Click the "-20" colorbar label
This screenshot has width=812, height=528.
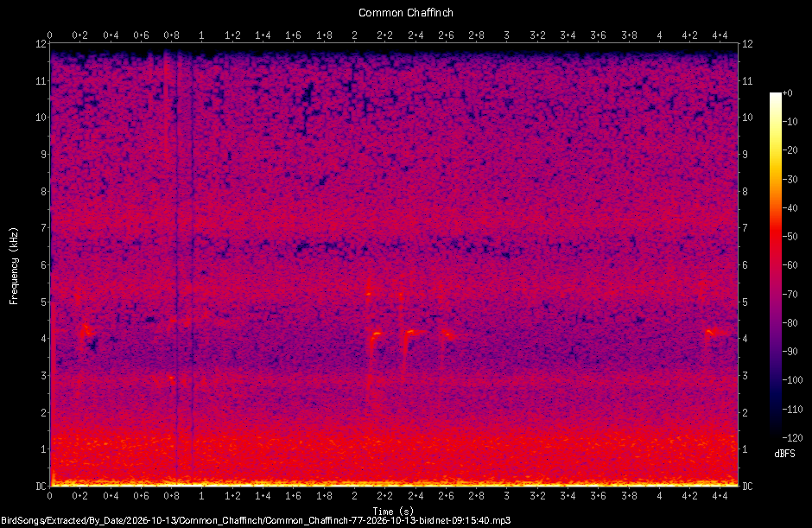coord(790,150)
